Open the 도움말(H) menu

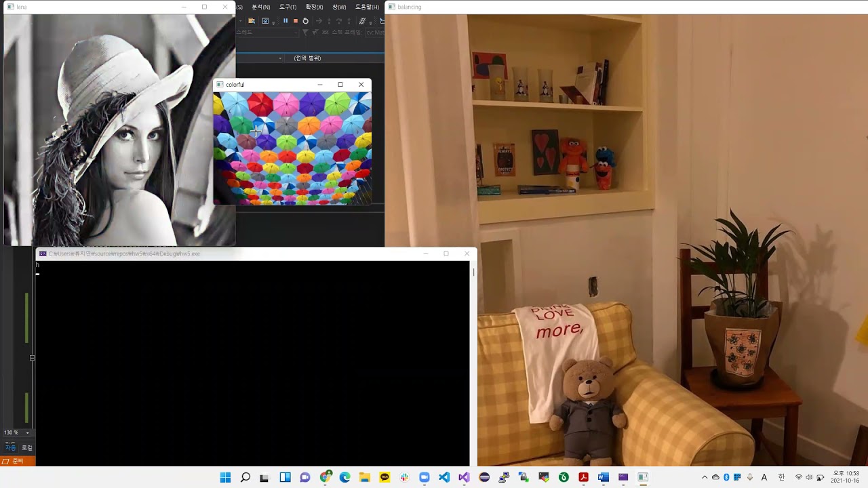pos(367,7)
